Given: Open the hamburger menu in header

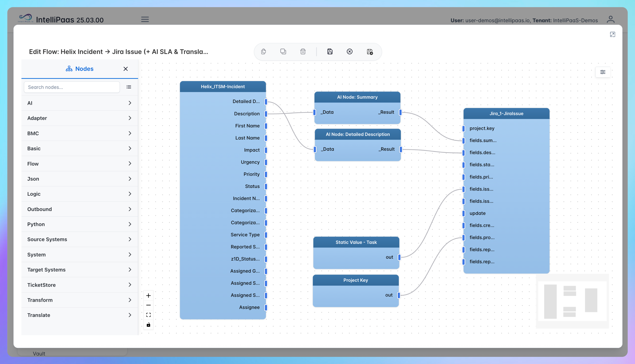Looking at the screenshot, I should (x=145, y=19).
